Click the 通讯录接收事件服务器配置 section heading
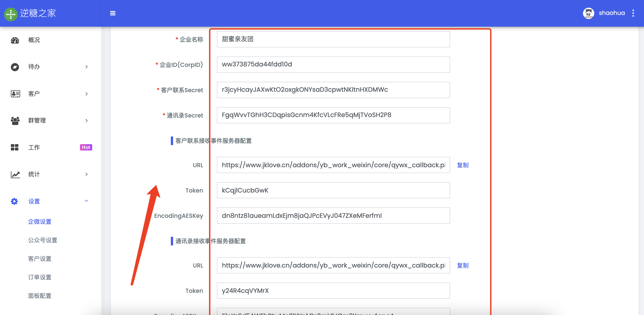The width and height of the screenshot is (644, 315). pos(211,241)
